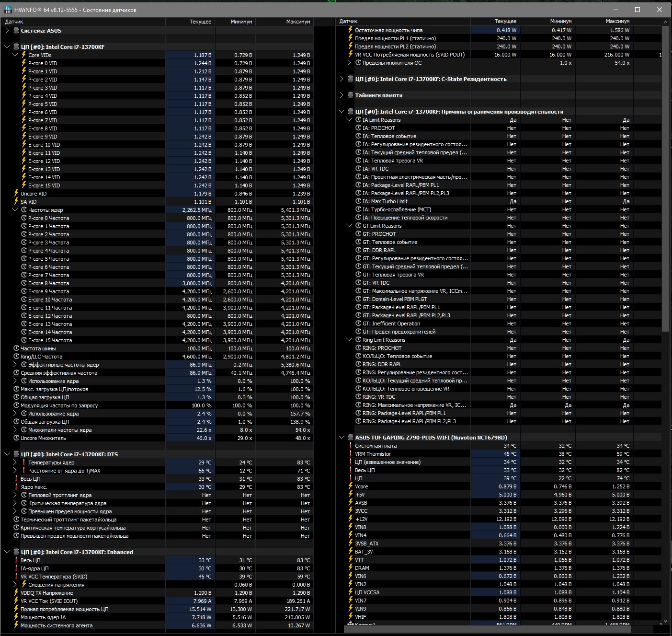Expand the Тепловой троттлинг ядра group
Image resolution: width=672 pixels, height=636 pixels.
(x=15, y=495)
